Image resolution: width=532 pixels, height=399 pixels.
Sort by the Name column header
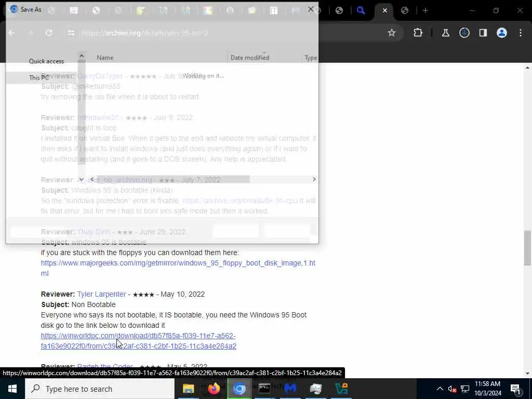coord(105,58)
